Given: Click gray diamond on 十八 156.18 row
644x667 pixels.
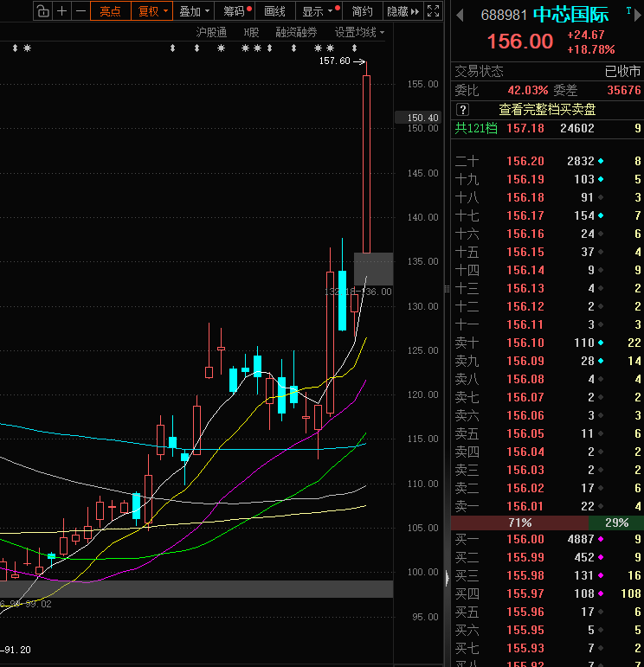Looking at the screenshot, I should (x=601, y=197).
